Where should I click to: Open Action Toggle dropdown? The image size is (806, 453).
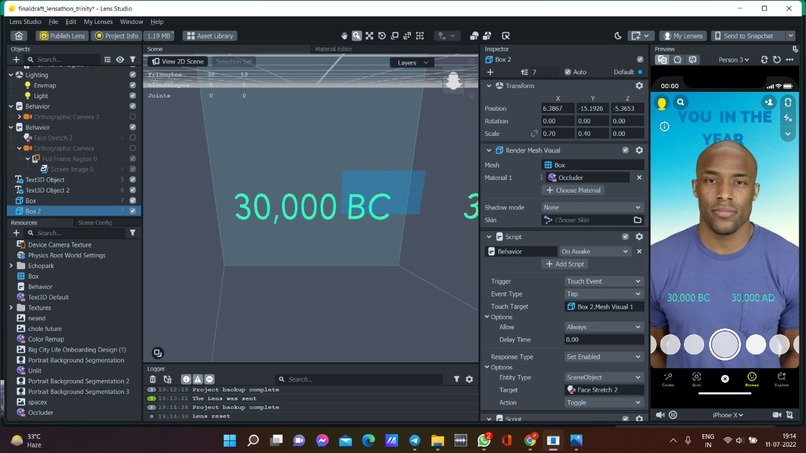click(604, 403)
